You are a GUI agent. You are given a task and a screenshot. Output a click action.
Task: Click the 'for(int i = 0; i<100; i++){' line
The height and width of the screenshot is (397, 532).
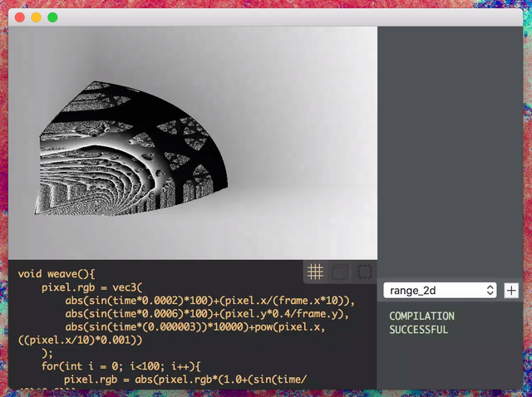pos(121,366)
